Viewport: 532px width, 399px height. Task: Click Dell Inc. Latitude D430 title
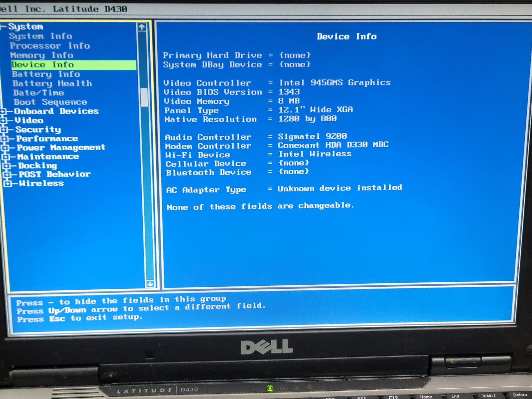click(x=63, y=9)
